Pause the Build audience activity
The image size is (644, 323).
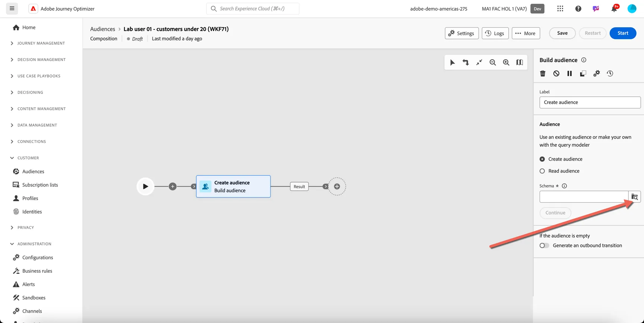tap(569, 73)
